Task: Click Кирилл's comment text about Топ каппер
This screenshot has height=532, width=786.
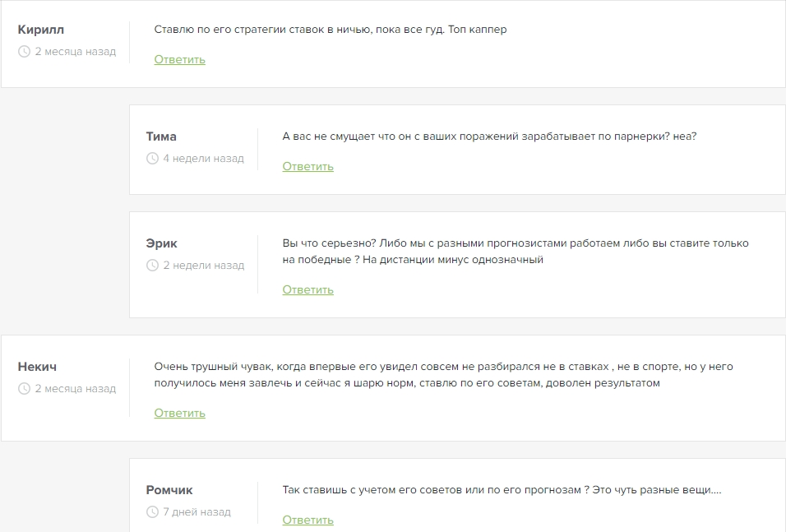Action: click(x=331, y=30)
